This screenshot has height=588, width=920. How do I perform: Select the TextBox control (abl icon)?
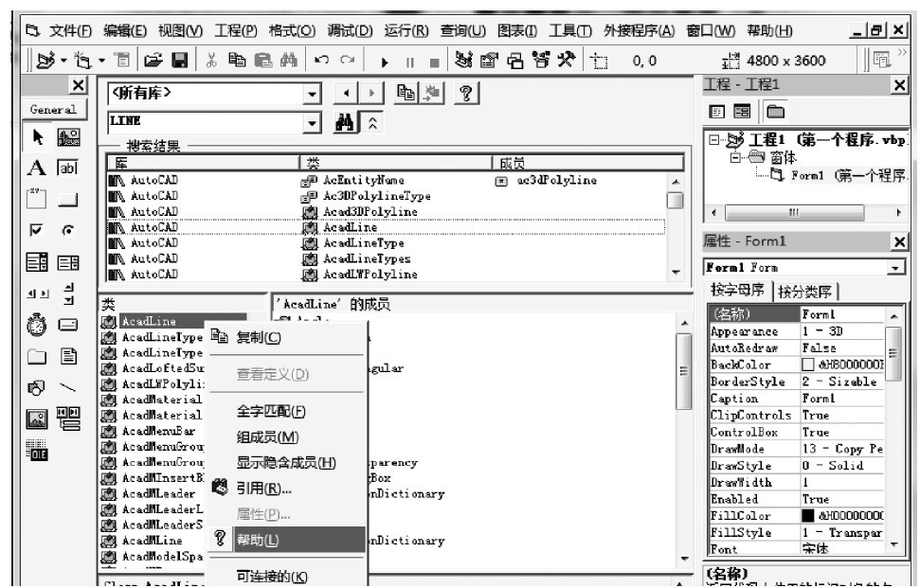(x=68, y=169)
